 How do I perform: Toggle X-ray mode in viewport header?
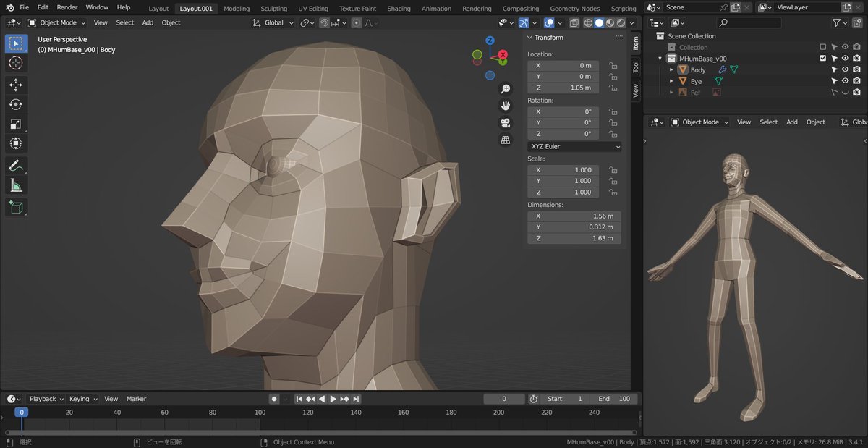point(574,22)
